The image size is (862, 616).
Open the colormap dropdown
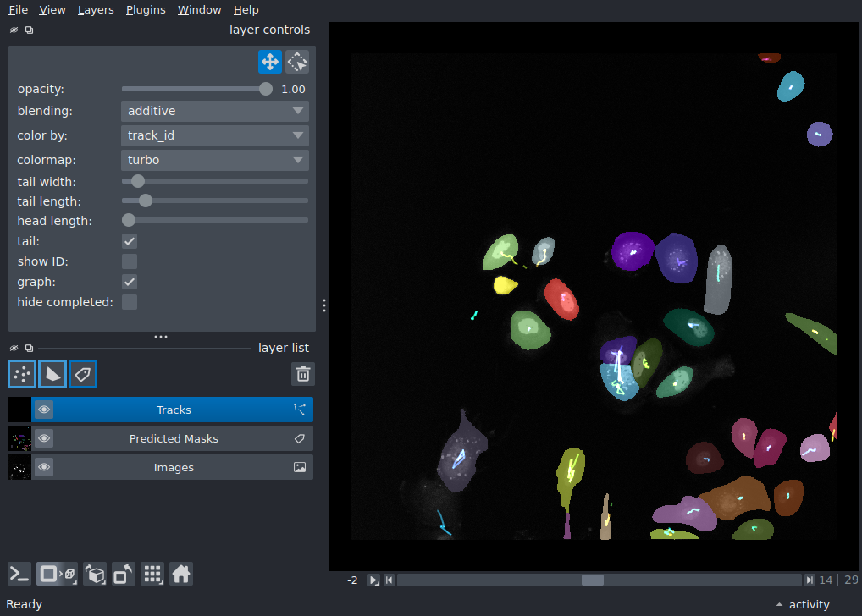click(x=215, y=161)
